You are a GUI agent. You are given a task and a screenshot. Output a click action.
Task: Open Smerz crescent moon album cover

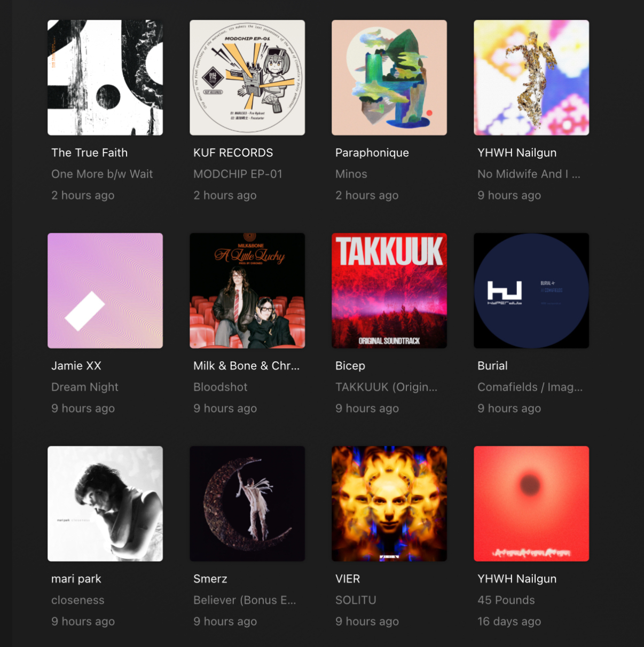[x=247, y=503]
